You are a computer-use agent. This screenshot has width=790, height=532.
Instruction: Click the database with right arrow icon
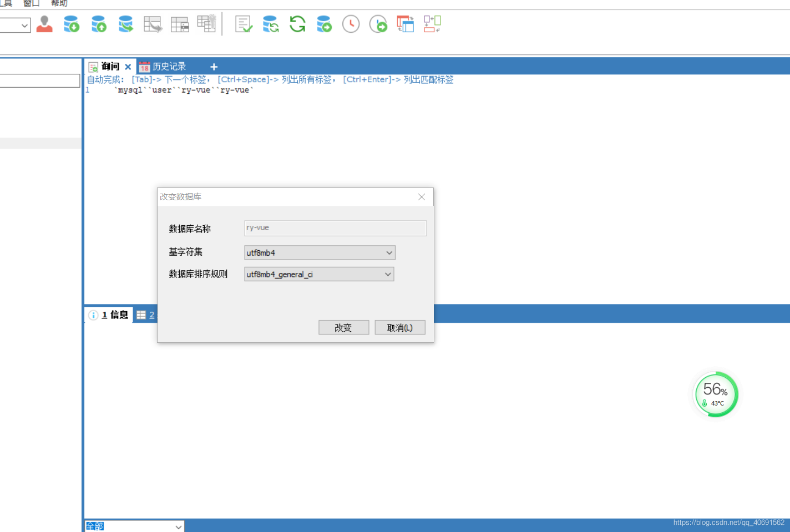[324, 24]
